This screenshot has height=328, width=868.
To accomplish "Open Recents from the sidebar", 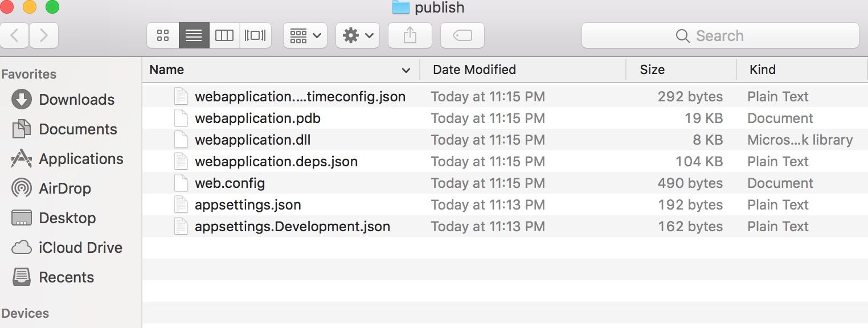I will click(67, 277).
